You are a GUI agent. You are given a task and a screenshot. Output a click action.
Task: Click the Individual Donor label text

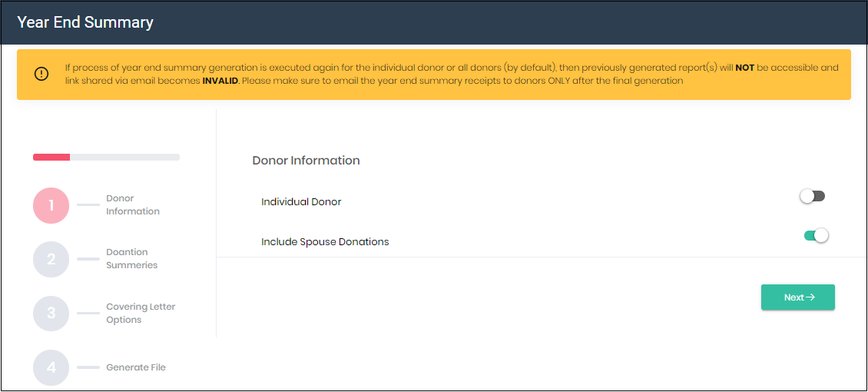click(301, 202)
